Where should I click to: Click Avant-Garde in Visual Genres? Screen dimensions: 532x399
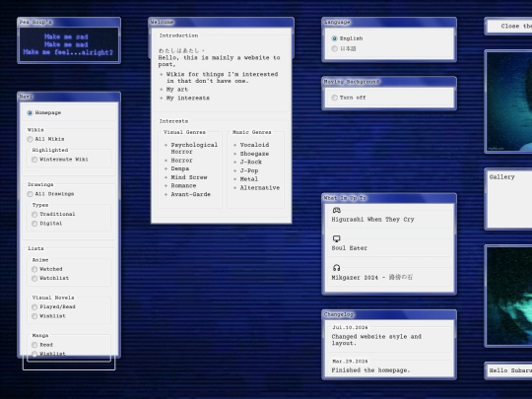191,194
